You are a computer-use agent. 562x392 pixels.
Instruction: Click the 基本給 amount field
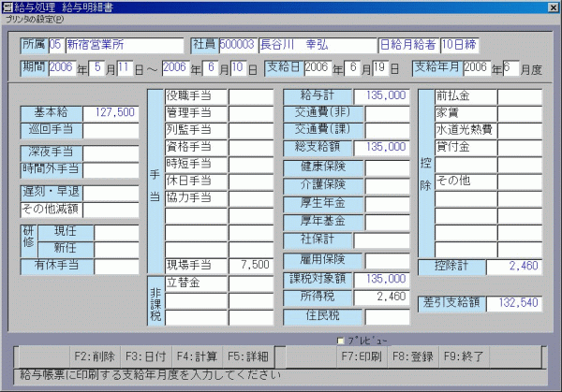coord(111,112)
